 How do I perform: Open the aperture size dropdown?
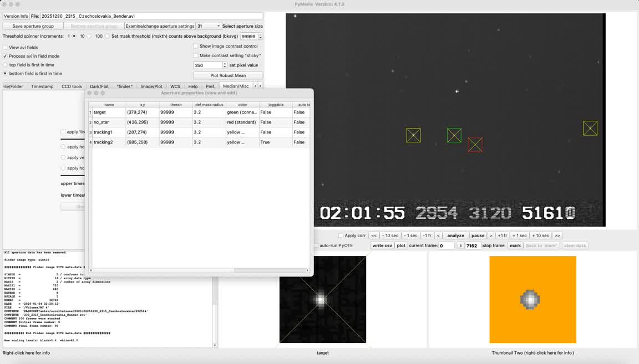click(x=209, y=26)
